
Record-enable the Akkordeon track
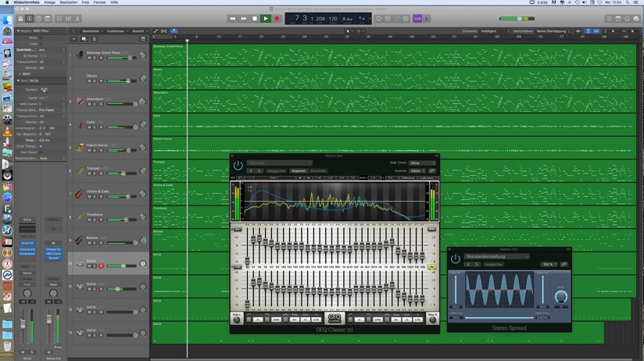click(x=101, y=105)
